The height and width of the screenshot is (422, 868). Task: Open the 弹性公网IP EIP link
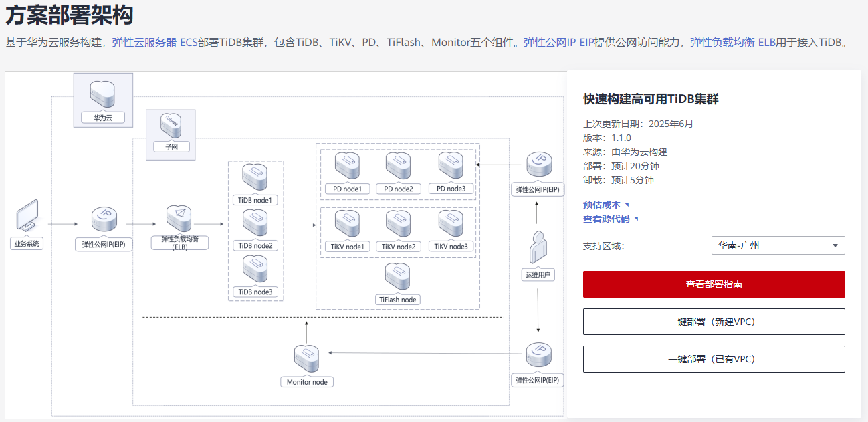click(x=558, y=43)
